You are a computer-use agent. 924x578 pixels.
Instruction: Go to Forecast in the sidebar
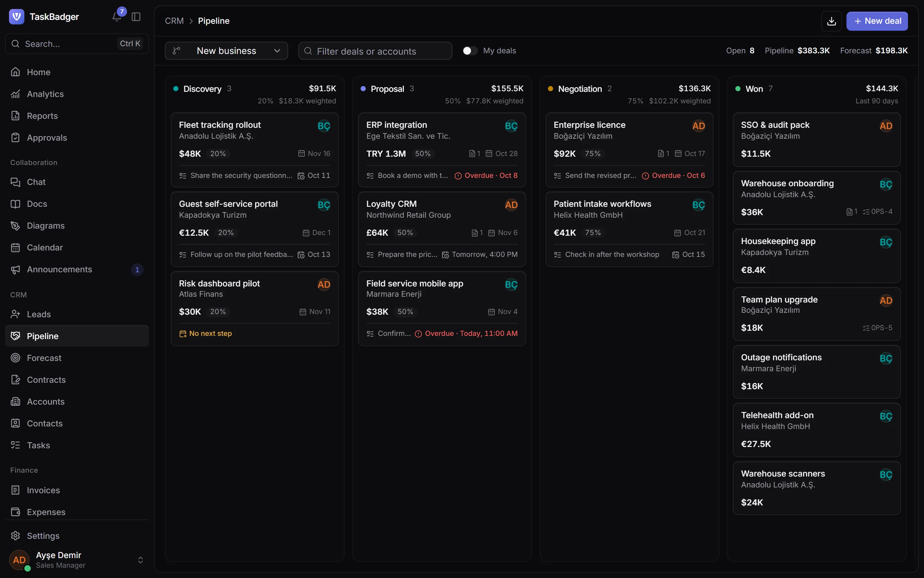(x=77, y=358)
